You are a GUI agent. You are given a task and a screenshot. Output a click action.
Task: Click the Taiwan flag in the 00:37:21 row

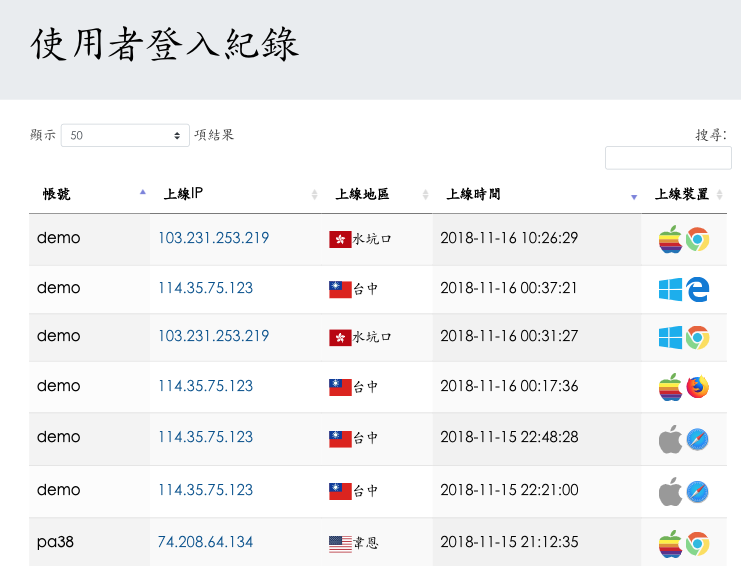pos(340,290)
